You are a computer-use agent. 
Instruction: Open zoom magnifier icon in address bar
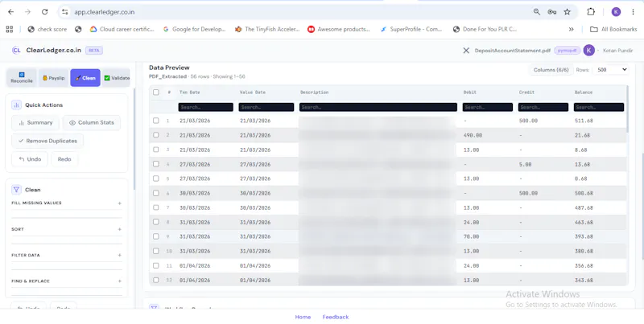(x=537, y=12)
